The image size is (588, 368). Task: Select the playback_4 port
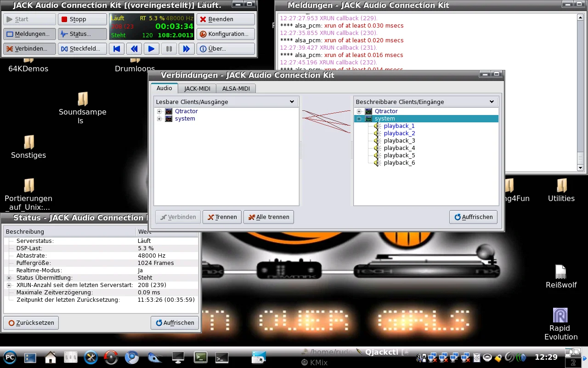coord(399,148)
